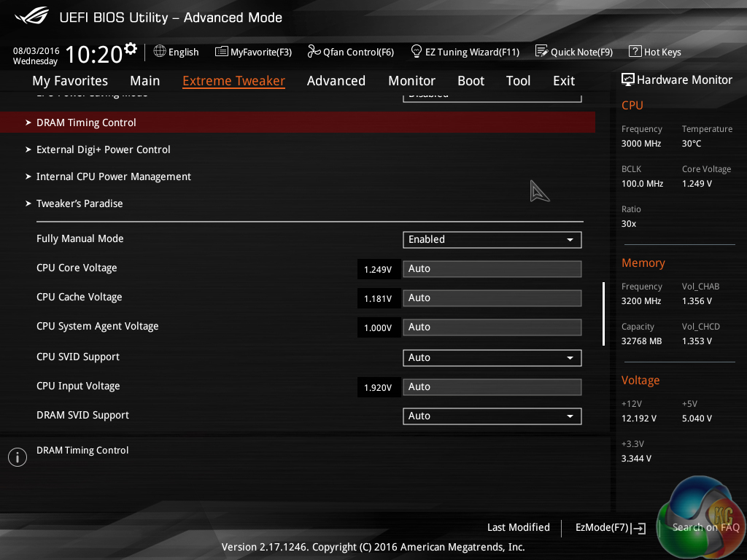Screen dimensions: 747x560
Task: Click CPU Cache Voltage Auto field
Action: [x=492, y=298]
